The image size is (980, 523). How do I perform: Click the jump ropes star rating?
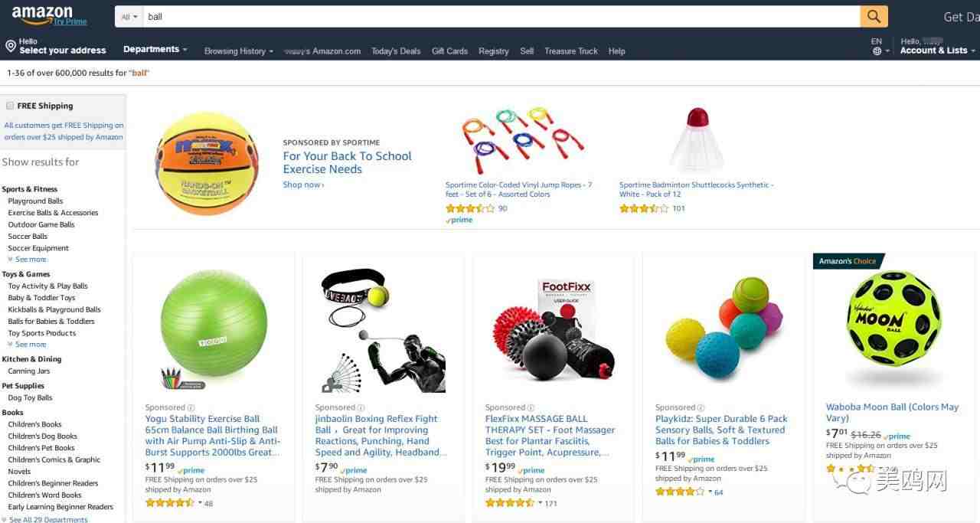[470, 208]
